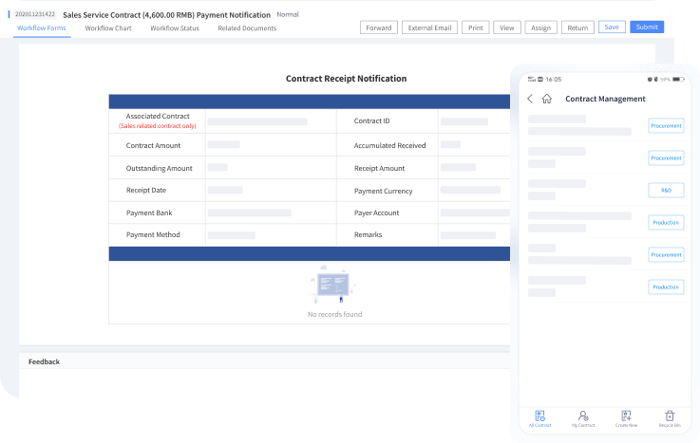Open the Recycle Bin icon
700x443 pixels.
click(x=669, y=416)
